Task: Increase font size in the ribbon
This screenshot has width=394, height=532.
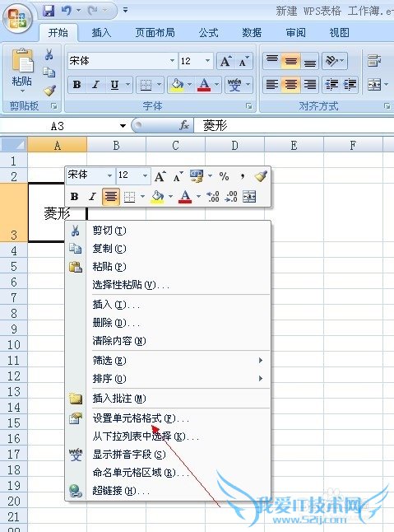Action: point(226,62)
